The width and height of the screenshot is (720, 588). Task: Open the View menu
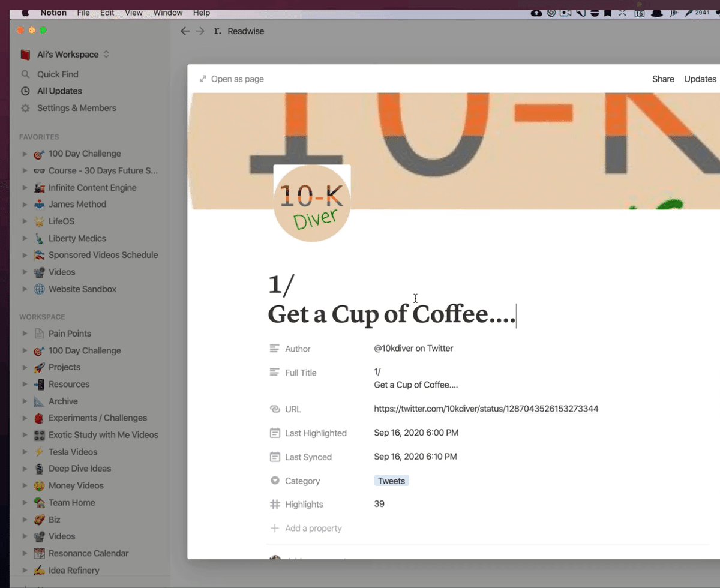[x=134, y=13]
